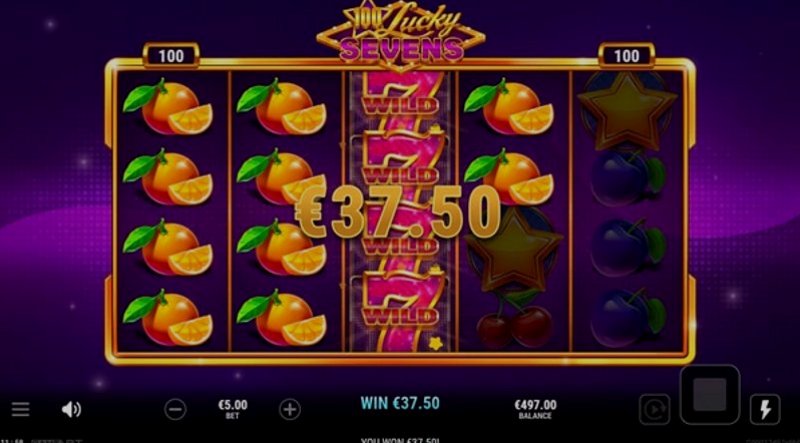Select the gold star on fifth reel
This screenshot has height=443, width=800.
tap(628, 111)
